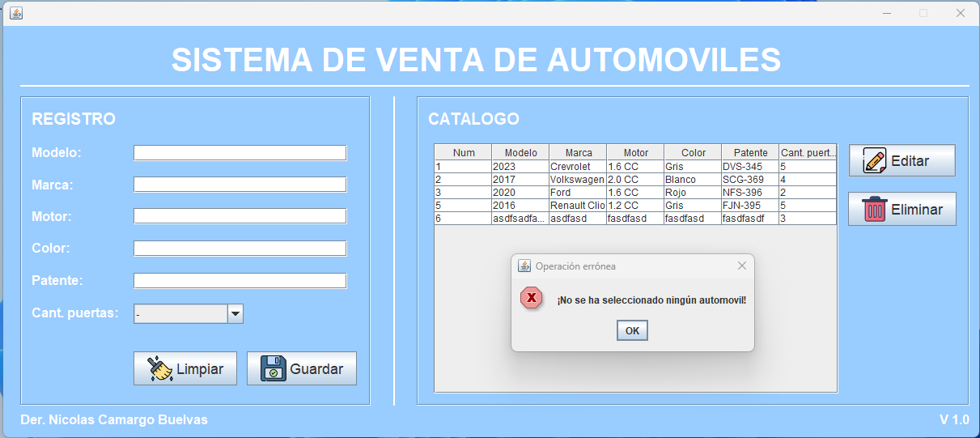
Task: Focus the Patente input field
Action: [x=240, y=281]
